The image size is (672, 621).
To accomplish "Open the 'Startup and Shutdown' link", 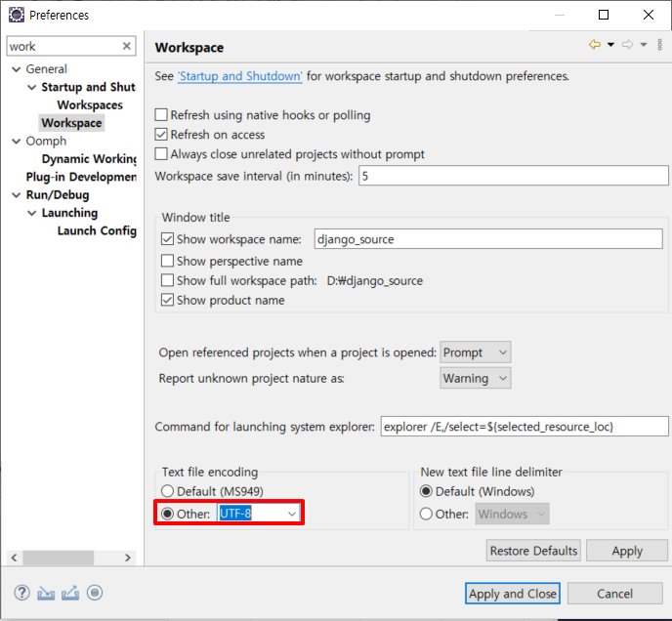I will click(x=240, y=76).
